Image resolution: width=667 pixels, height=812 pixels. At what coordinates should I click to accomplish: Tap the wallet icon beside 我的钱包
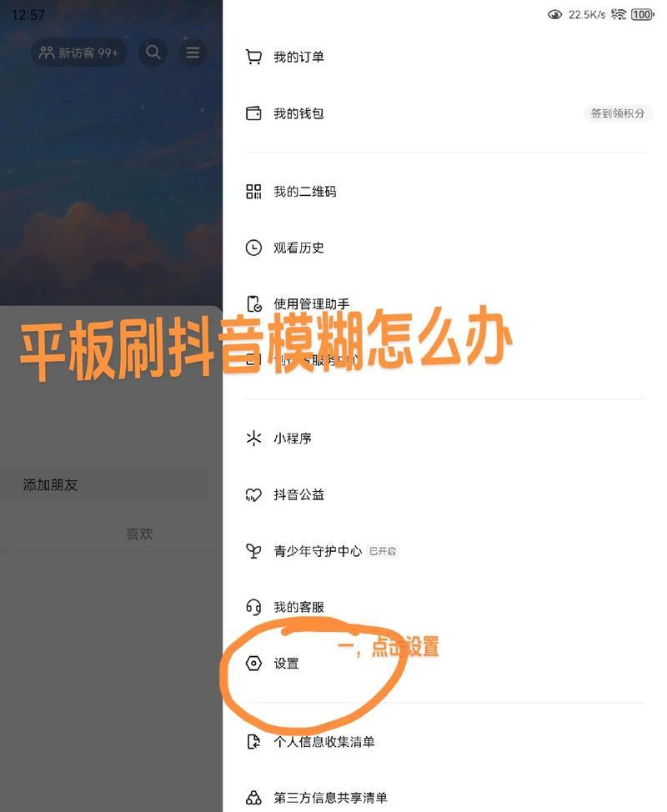point(253,113)
